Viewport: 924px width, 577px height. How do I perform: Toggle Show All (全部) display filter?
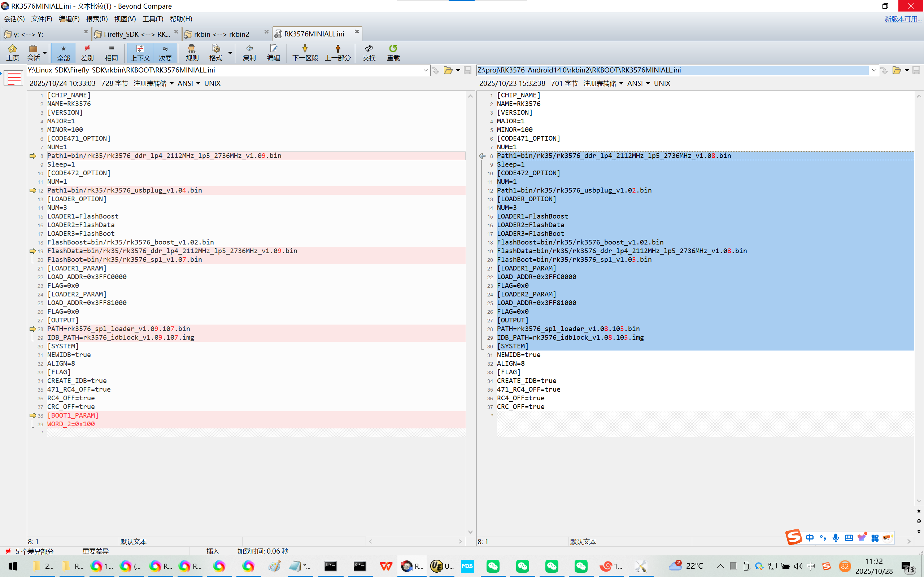click(64, 52)
